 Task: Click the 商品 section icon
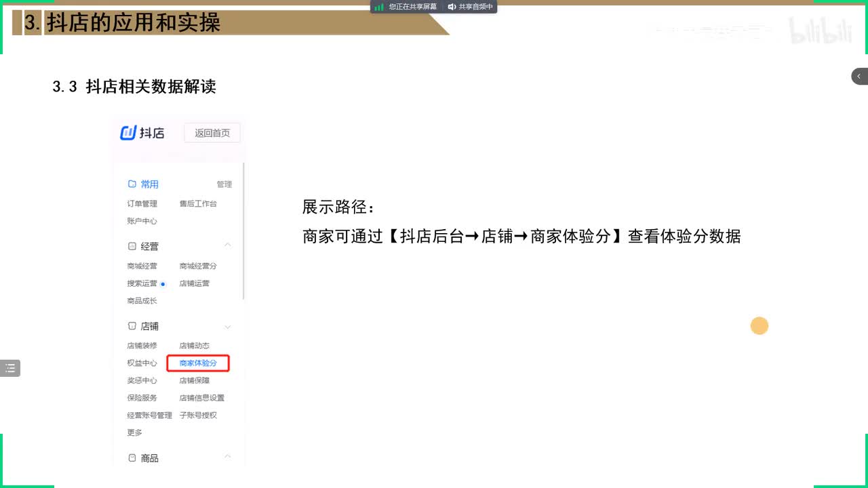132,458
